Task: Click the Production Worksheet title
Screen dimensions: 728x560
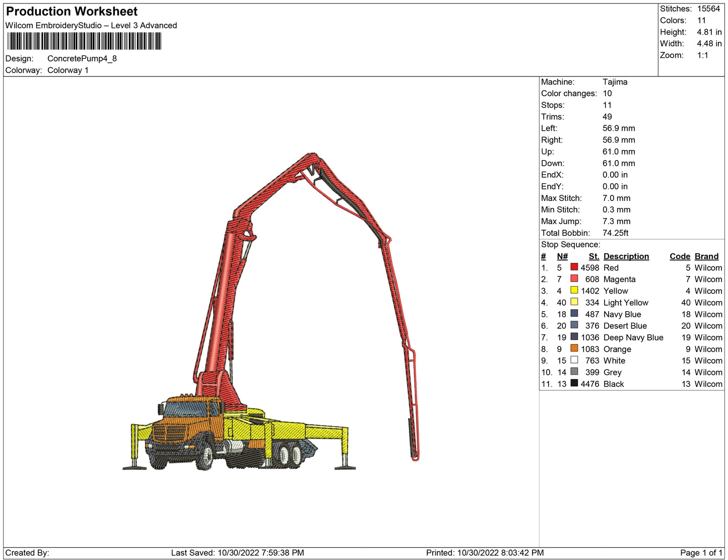Action: tap(72, 12)
